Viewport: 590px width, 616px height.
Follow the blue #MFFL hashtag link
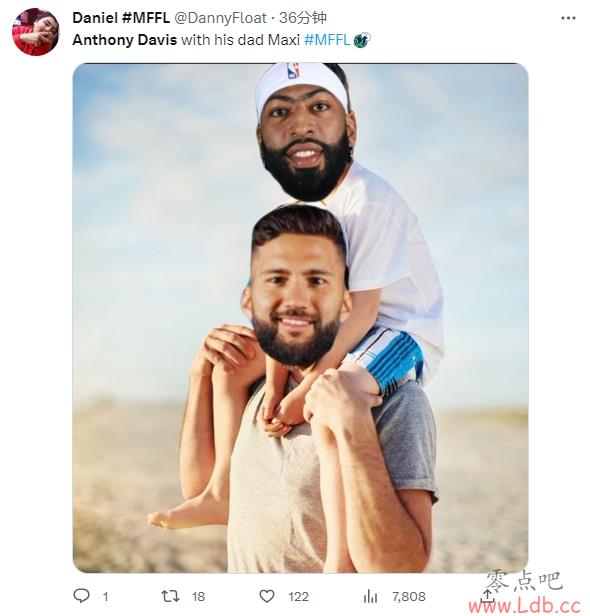pyautogui.click(x=327, y=40)
